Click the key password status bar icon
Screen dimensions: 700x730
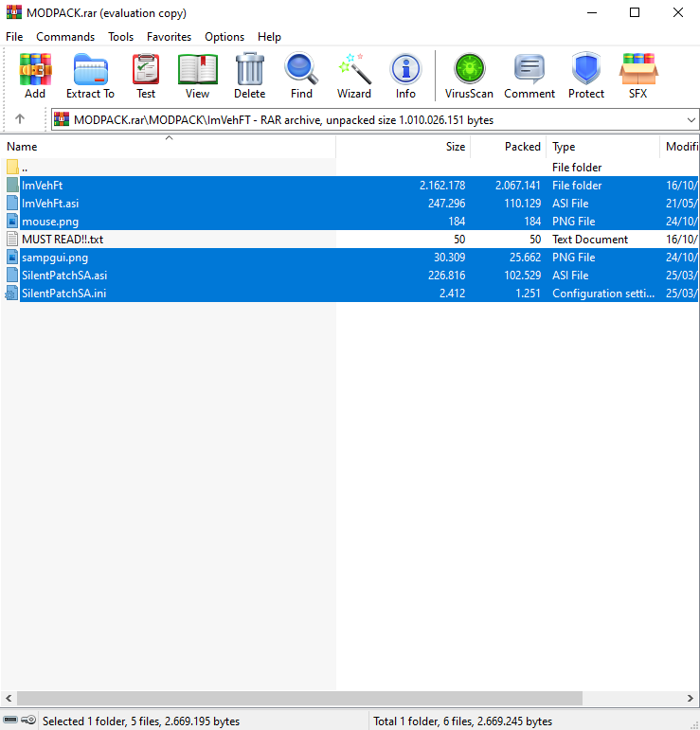click(x=28, y=721)
